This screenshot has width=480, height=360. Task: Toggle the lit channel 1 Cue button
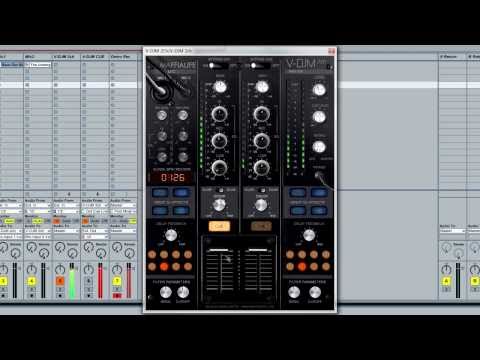point(219,226)
